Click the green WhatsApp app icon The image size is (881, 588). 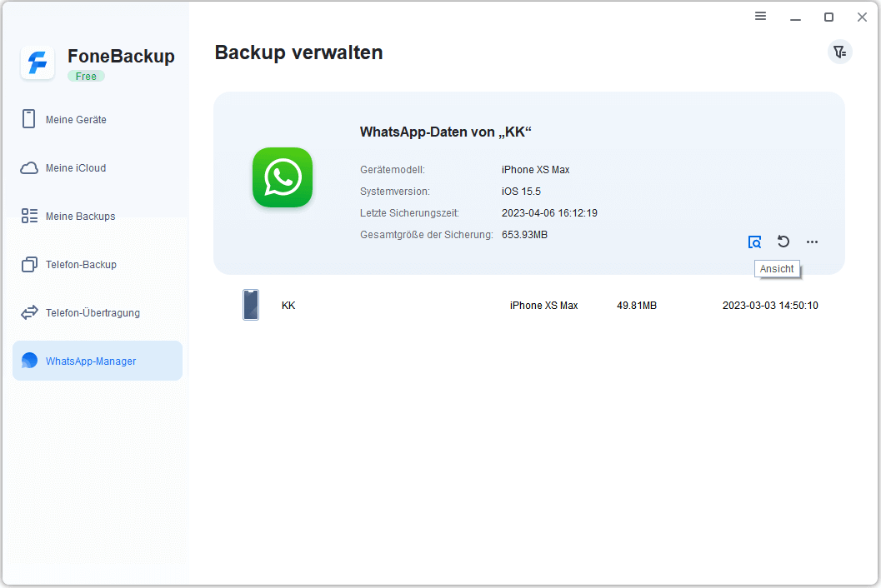(x=282, y=177)
